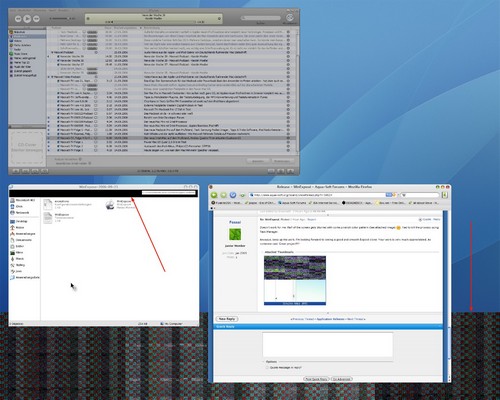Open Pascal's forum profile link
500x400 pixels.
pos(235,222)
